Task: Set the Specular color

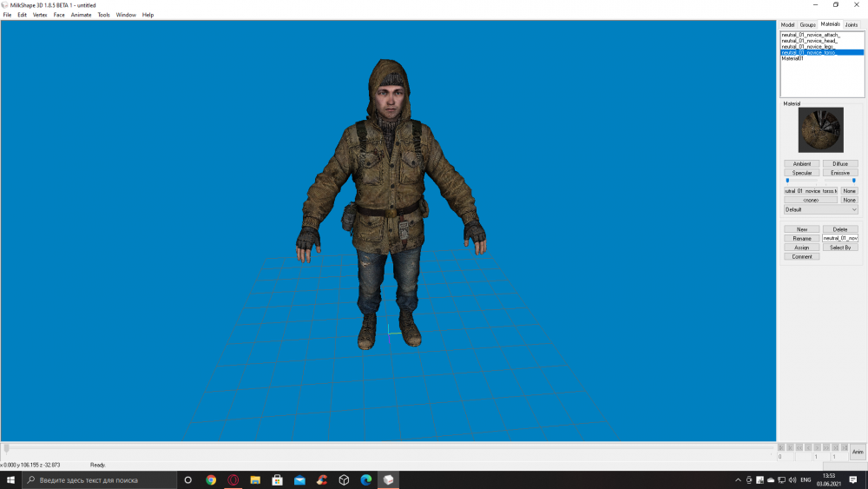Action: (801, 173)
